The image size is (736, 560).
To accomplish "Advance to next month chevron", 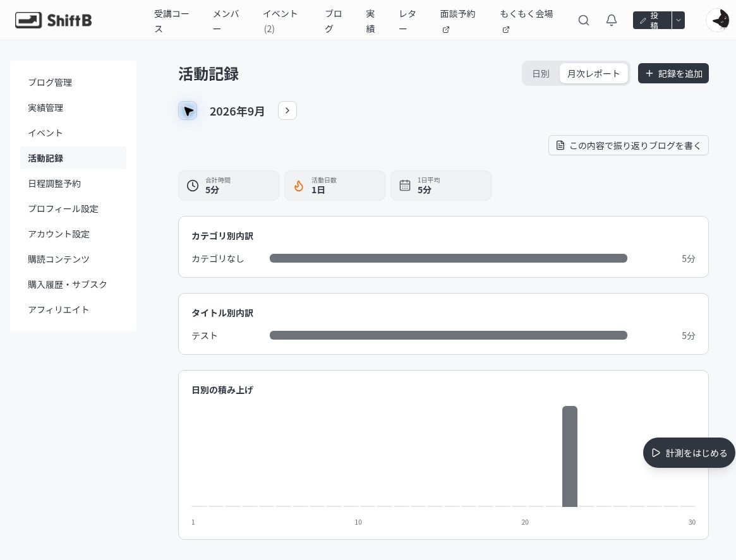I will (x=287, y=110).
